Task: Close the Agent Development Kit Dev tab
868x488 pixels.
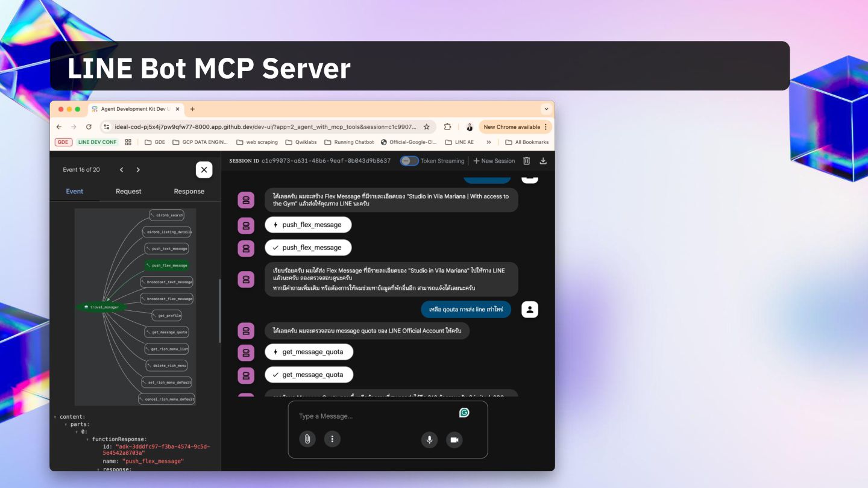Action: point(177,109)
